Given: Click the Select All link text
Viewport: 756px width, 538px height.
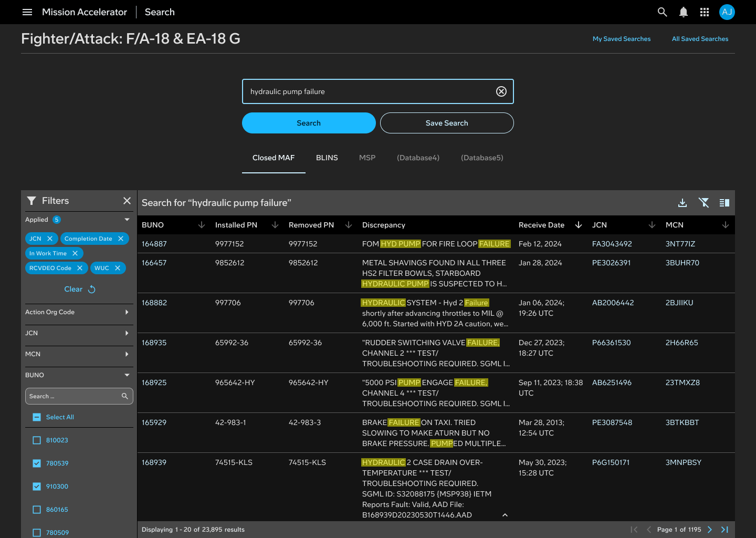Looking at the screenshot, I should pyautogui.click(x=60, y=417).
